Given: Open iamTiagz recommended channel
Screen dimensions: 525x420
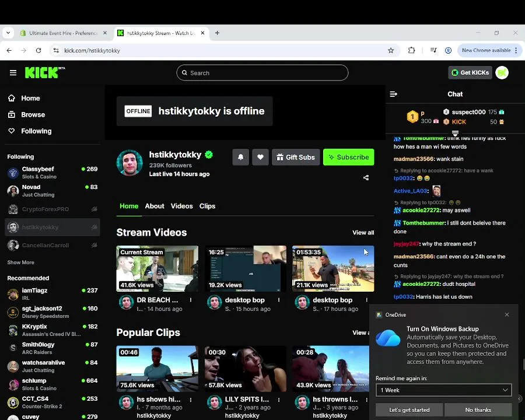Looking at the screenshot, I should coord(52,294).
